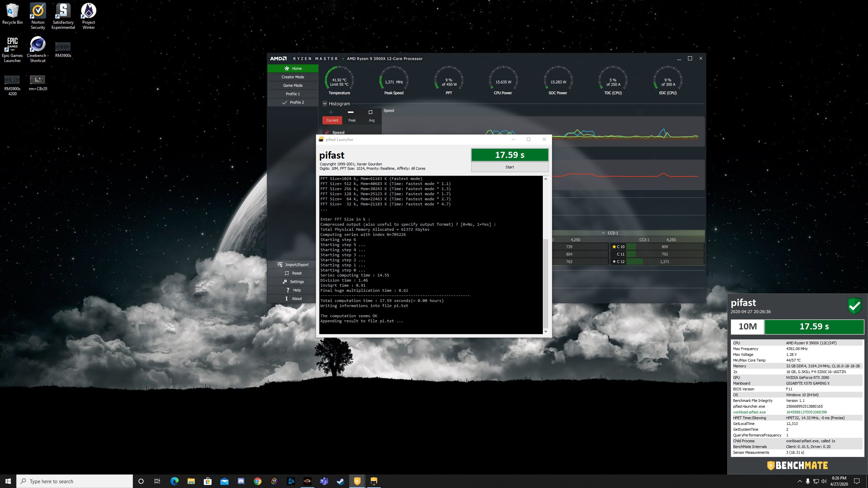
Task: Open the Home tab in Ryzen Master
Action: coord(293,68)
